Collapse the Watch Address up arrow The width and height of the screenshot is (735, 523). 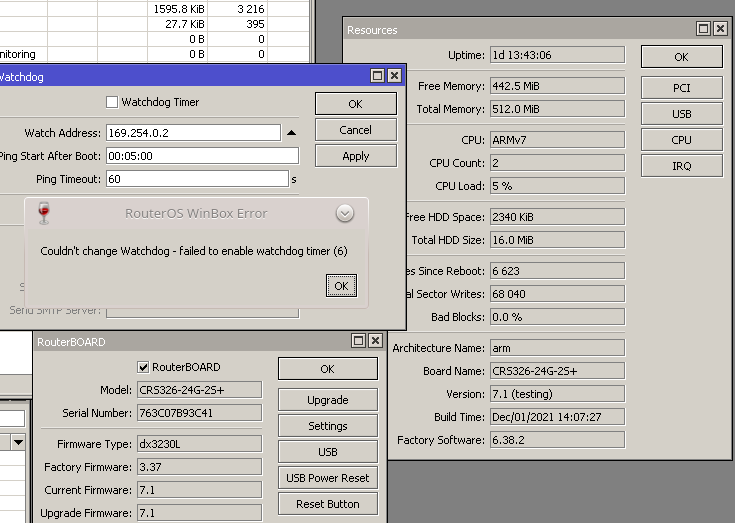coord(291,133)
